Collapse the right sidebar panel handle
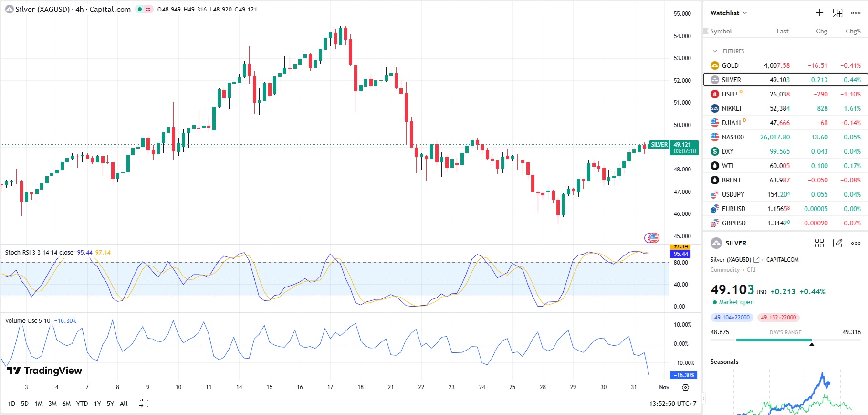Image resolution: width=868 pixels, height=415 pixels. pyautogui.click(x=703, y=398)
